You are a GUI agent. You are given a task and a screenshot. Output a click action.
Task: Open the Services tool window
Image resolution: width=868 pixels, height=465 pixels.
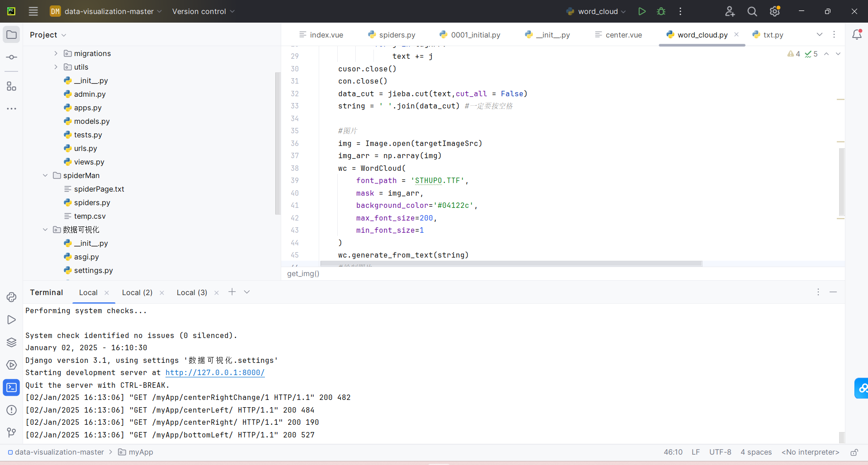[x=11, y=365]
